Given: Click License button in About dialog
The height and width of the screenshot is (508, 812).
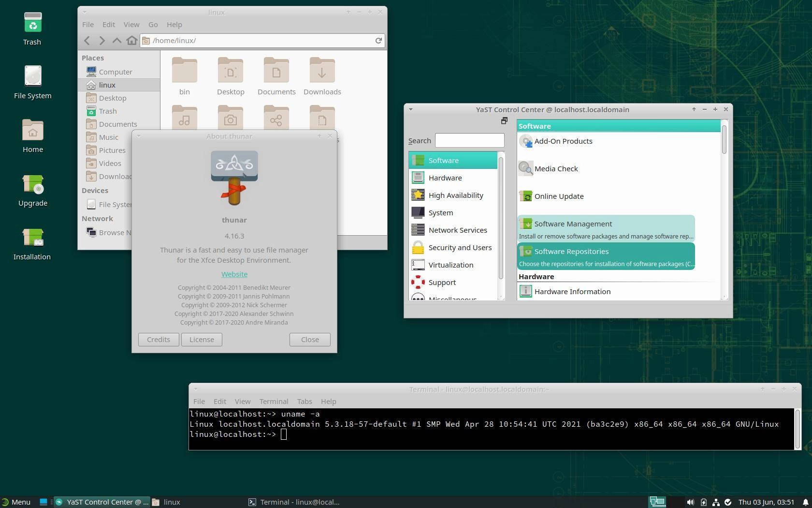Looking at the screenshot, I should [x=202, y=339].
